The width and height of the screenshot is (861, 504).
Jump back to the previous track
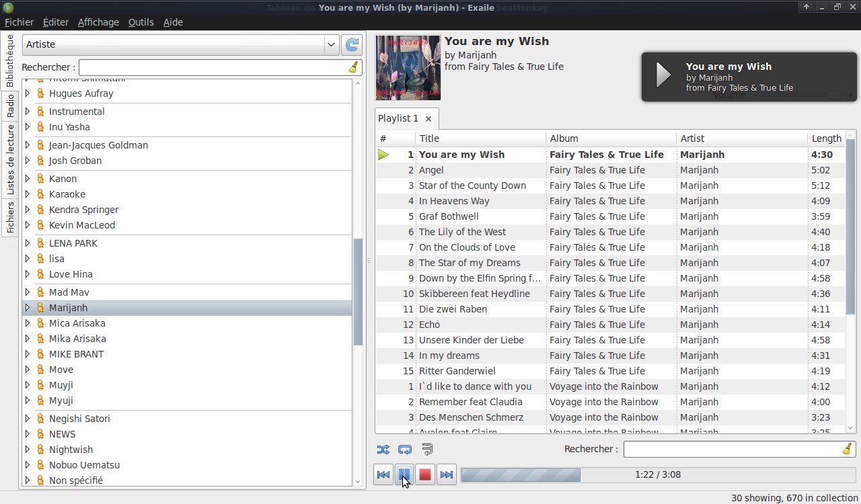tap(383, 474)
